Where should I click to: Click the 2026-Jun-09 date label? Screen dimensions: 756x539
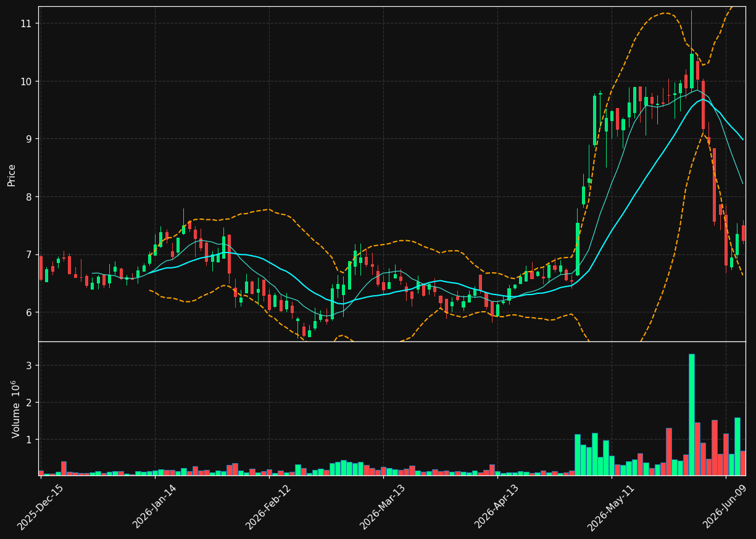pos(726,507)
